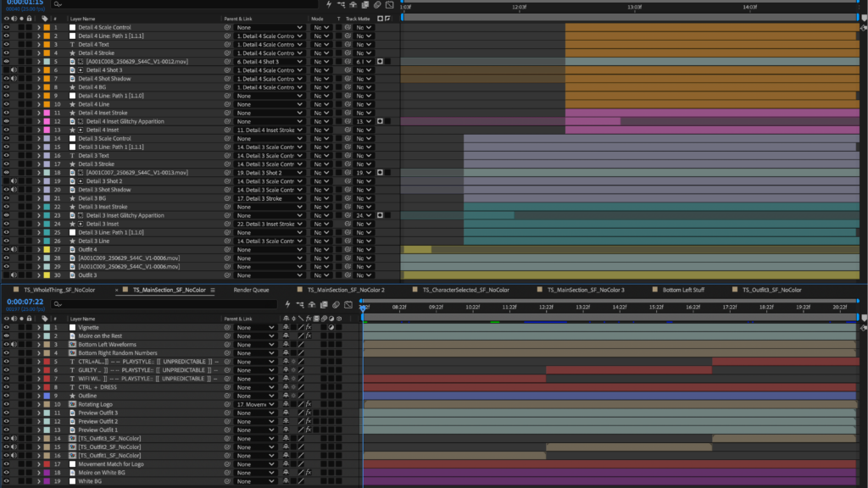Click the 3D layer column header icon

339,319
